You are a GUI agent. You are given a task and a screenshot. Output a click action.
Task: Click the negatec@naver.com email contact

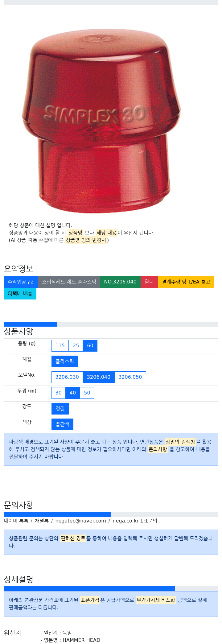pyautogui.click(x=80, y=521)
